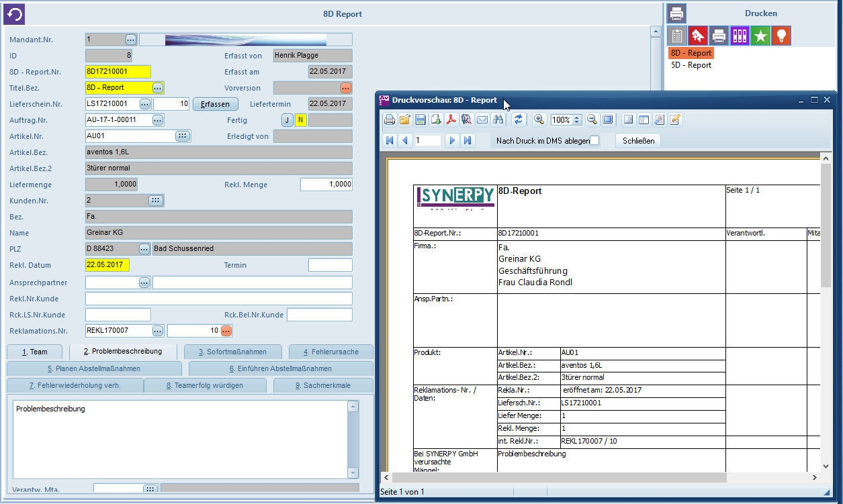The width and height of the screenshot is (843, 504).
Task: Go to next page in preview
Action: point(452,141)
